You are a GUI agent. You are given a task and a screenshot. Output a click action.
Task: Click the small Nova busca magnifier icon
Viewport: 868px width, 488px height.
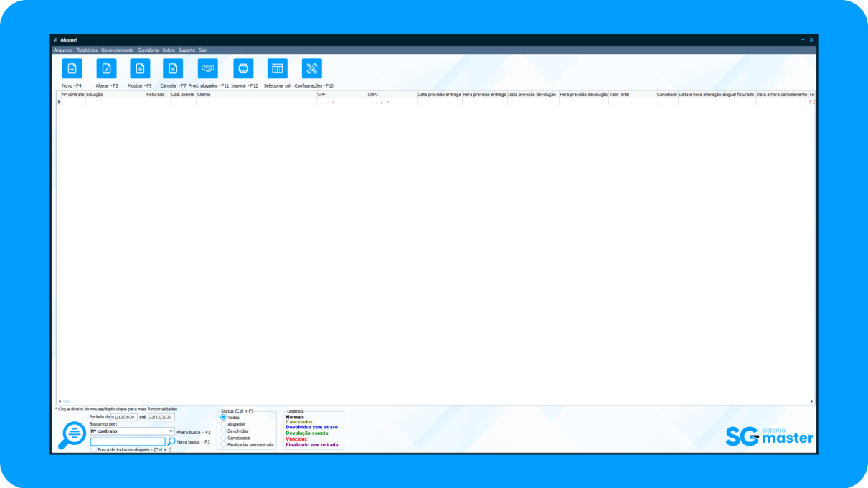[171, 441]
